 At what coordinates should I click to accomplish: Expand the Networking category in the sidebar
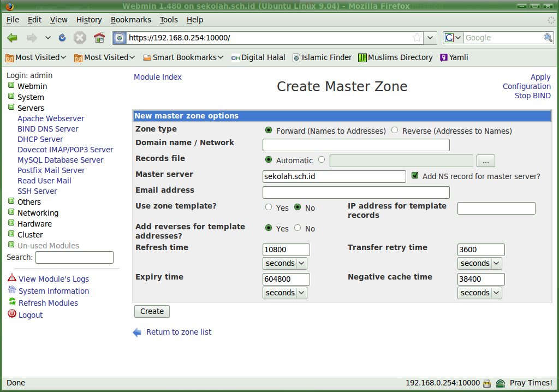(11, 213)
